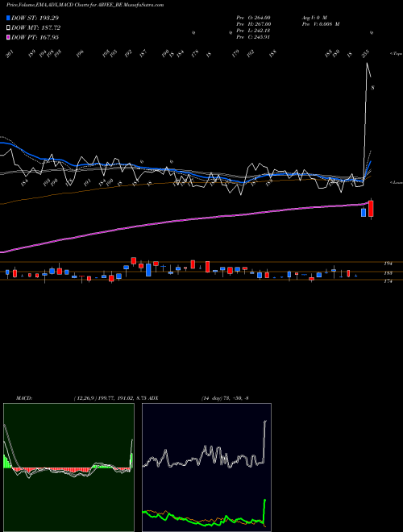Click the 'Pre O: 264.00' value
This screenshot has height=532, width=403.
point(253,18)
